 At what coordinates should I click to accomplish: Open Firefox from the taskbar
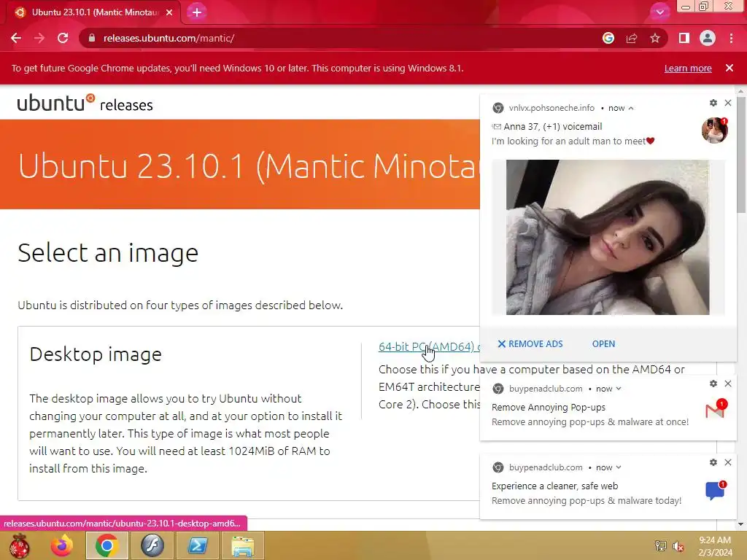click(x=63, y=545)
